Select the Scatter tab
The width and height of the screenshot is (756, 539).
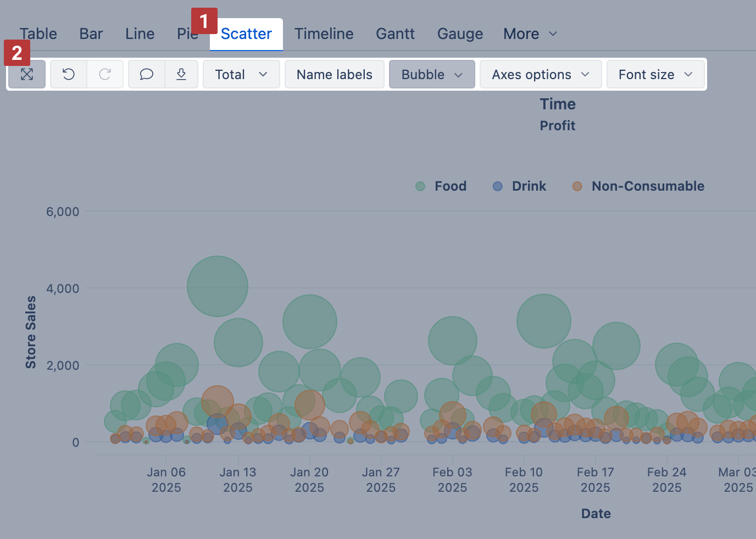coord(246,34)
